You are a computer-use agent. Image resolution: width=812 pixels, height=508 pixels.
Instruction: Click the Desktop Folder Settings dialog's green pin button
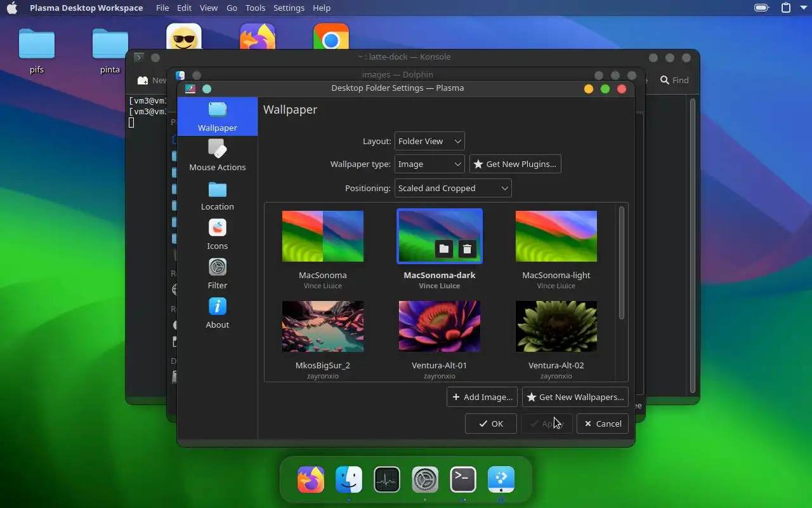(x=207, y=89)
